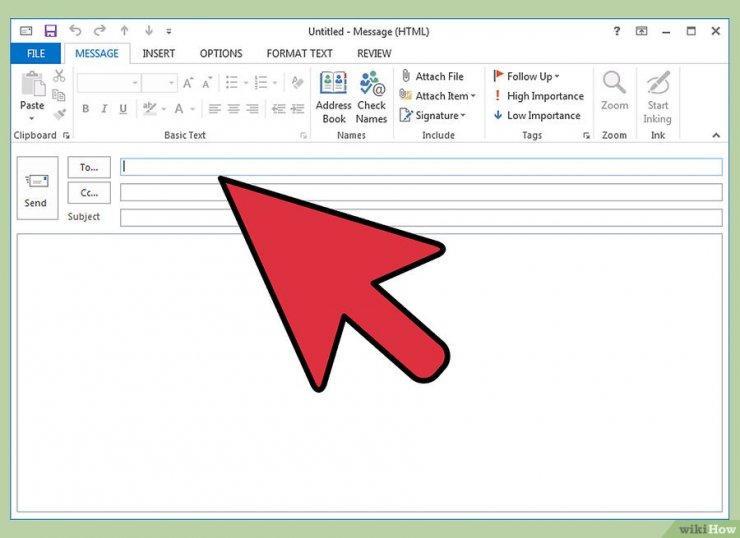This screenshot has height=538, width=740.
Task: Click inside the message body area
Action: (370, 373)
